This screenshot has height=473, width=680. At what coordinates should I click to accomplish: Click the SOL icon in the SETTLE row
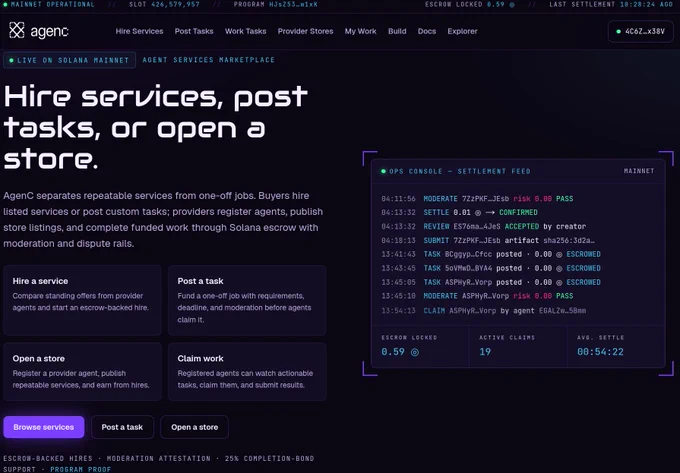(477, 213)
